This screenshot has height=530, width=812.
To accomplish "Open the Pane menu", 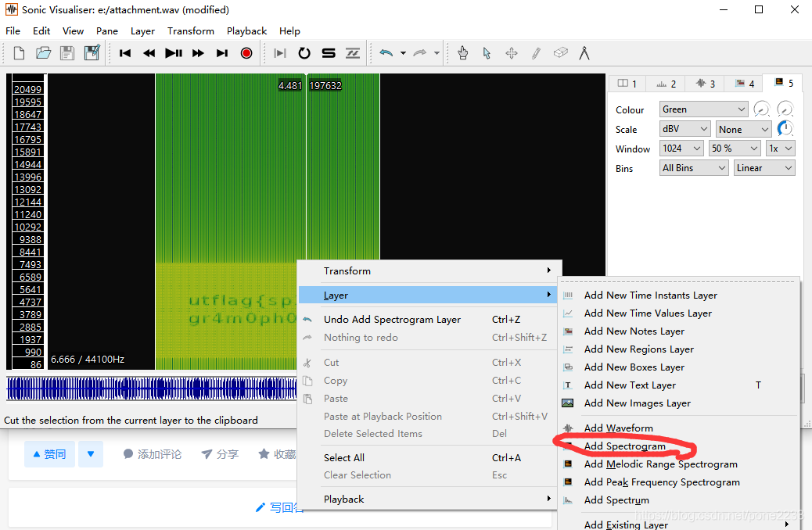I will (107, 31).
